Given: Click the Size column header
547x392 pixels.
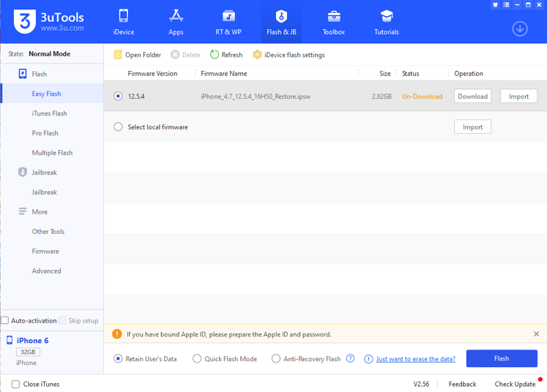Looking at the screenshot, I should [385, 74].
